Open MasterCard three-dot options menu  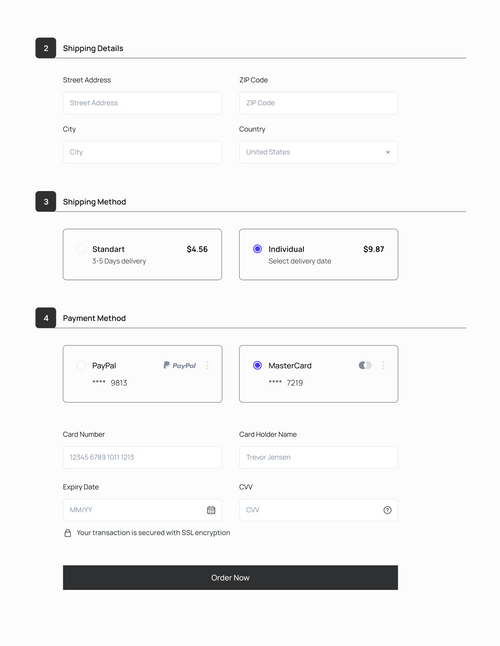(383, 365)
